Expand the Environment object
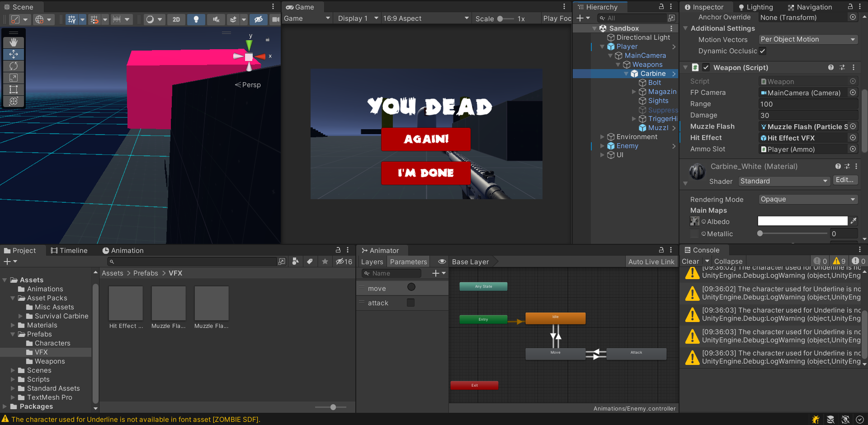The image size is (868, 425). tap(602, 137)
